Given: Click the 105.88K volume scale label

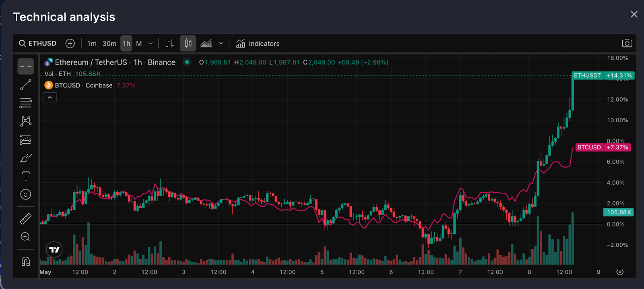Looking at the screenshot, I should click(x=619, y=212).
